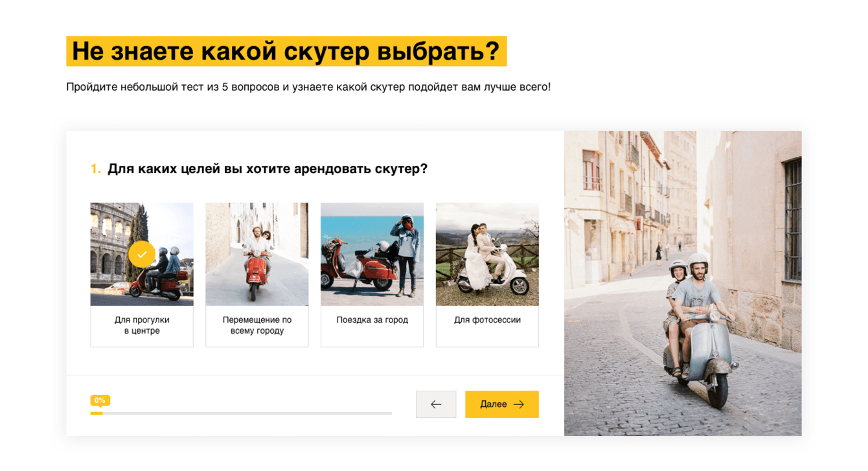Click the heading 'Не знаете какой скутер выбрать?'

click(x=286, y=51)
